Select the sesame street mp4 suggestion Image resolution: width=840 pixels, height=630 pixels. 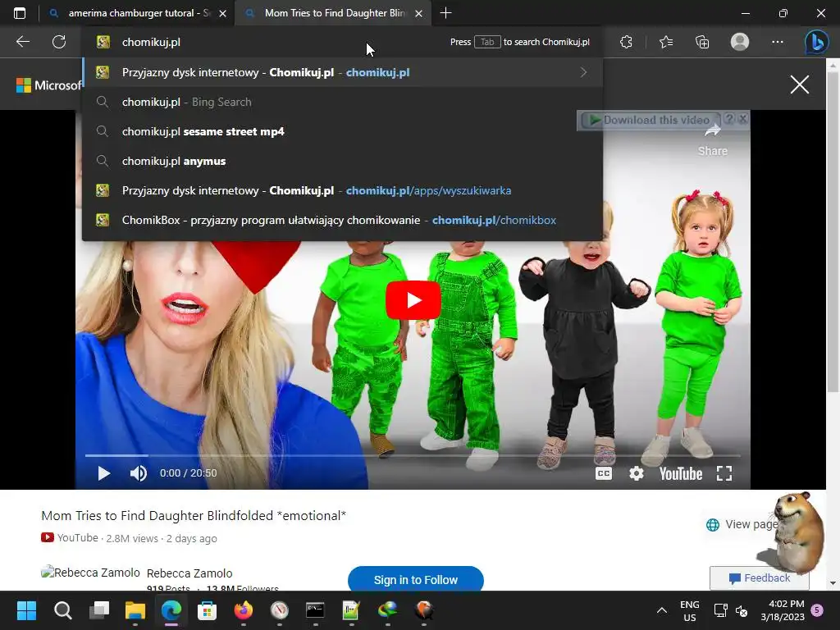(x=342, y=131)
